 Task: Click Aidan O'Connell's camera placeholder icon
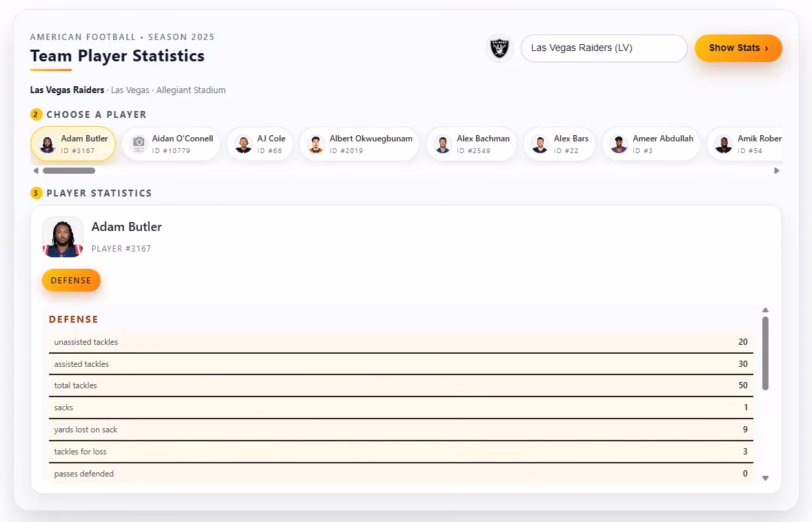pos(139,144)
